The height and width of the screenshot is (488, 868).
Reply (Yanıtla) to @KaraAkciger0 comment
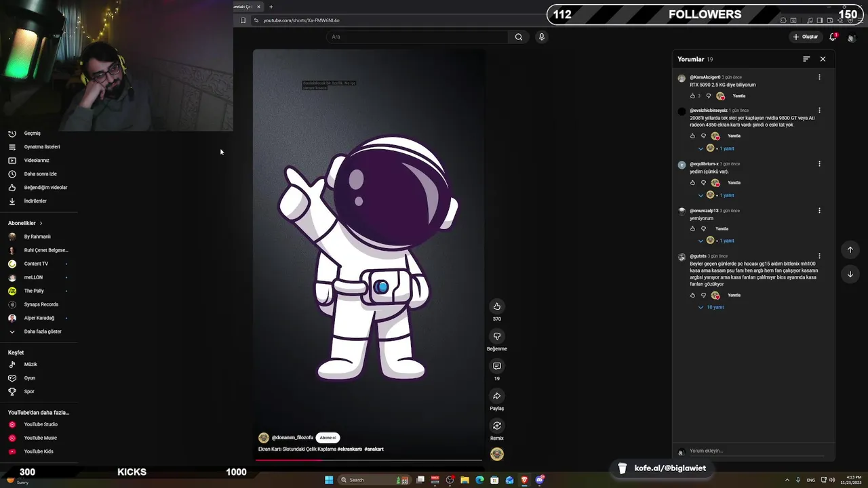tap(739, 96)
